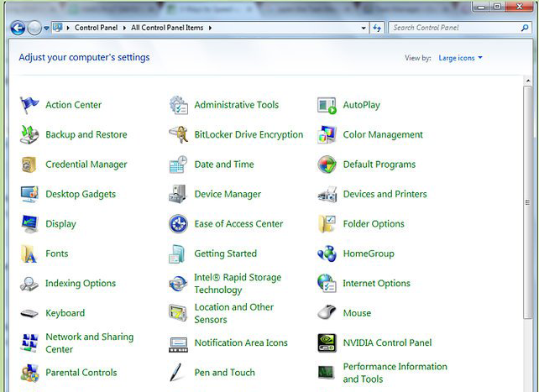Click the 'Control Panel' breadcrumb
539x392 pixels.
tap(96, 28)
